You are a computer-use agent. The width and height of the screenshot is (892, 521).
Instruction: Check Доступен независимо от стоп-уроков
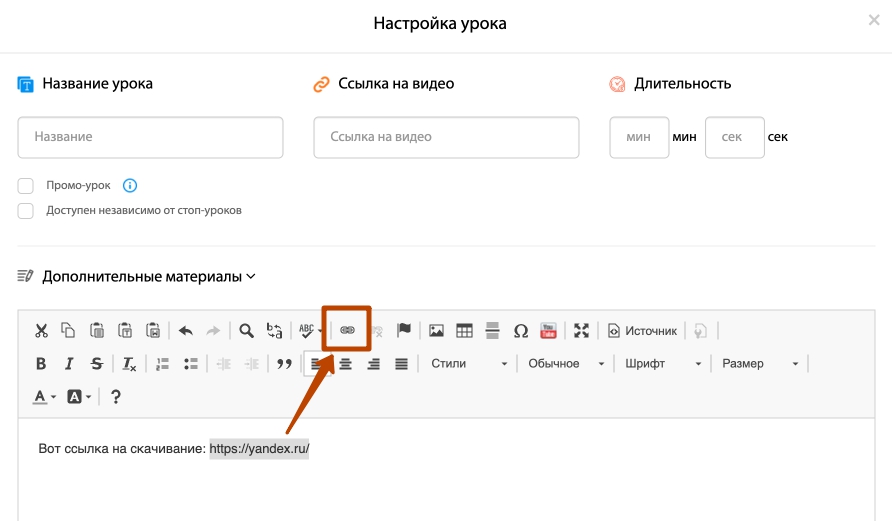coord(26,210)
